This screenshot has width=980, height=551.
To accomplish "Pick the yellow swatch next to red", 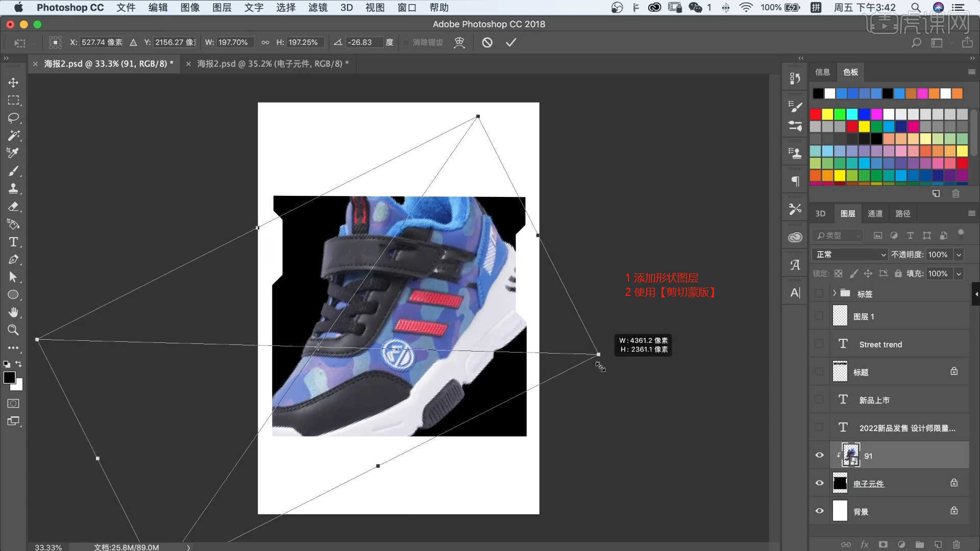I will pos(827,114).
